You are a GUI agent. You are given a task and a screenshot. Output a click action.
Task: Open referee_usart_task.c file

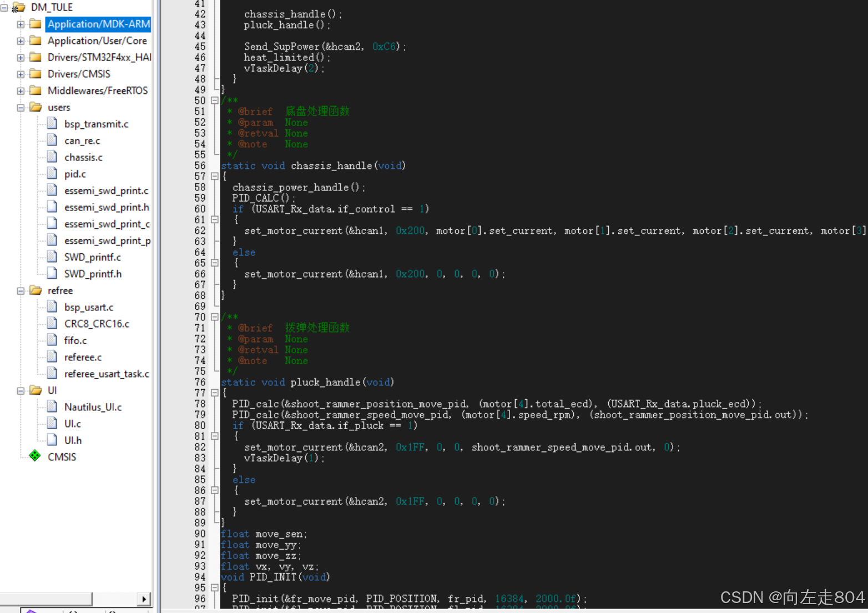[x=107, y=374]
